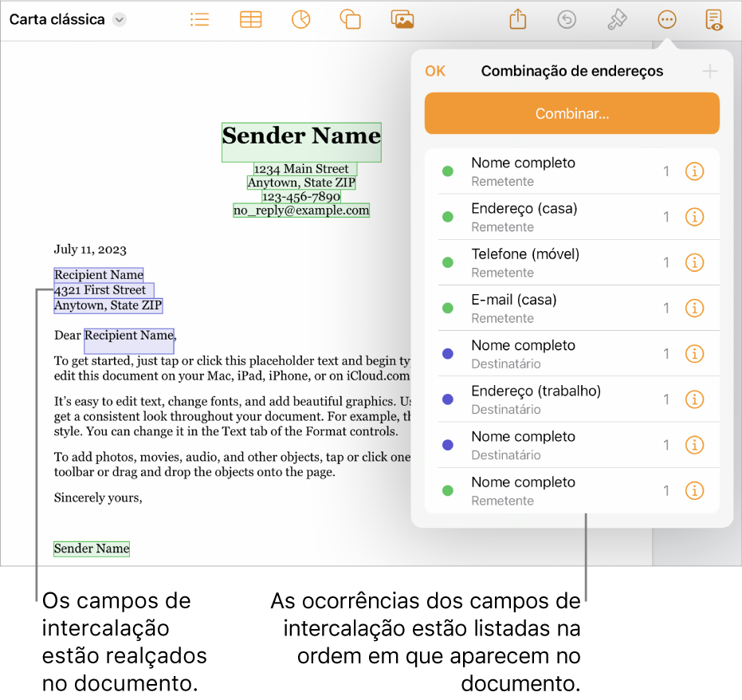Tap the 4321 First Street field

coord(104,290)
